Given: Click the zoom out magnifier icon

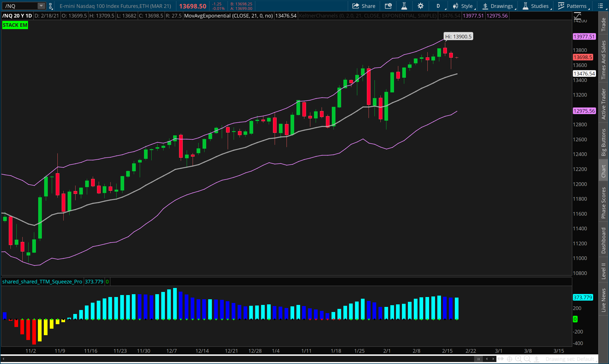Looking at the screenshot, I should (527, 359).
